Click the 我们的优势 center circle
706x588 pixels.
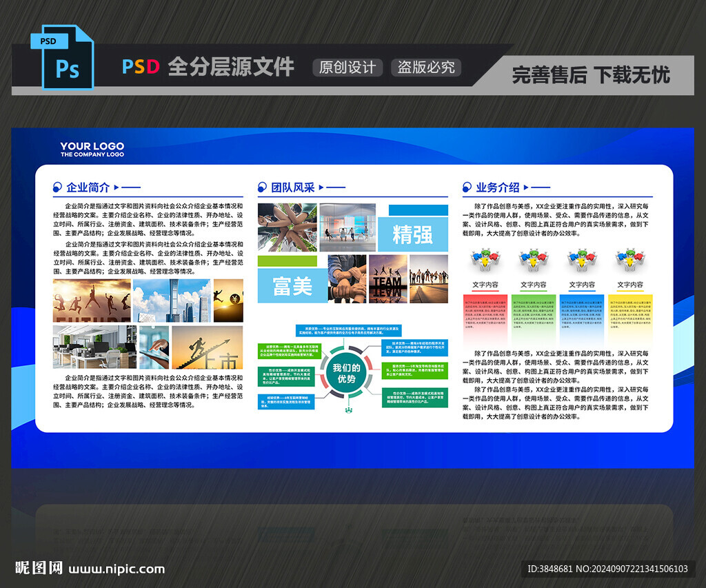tap(346, 373)
